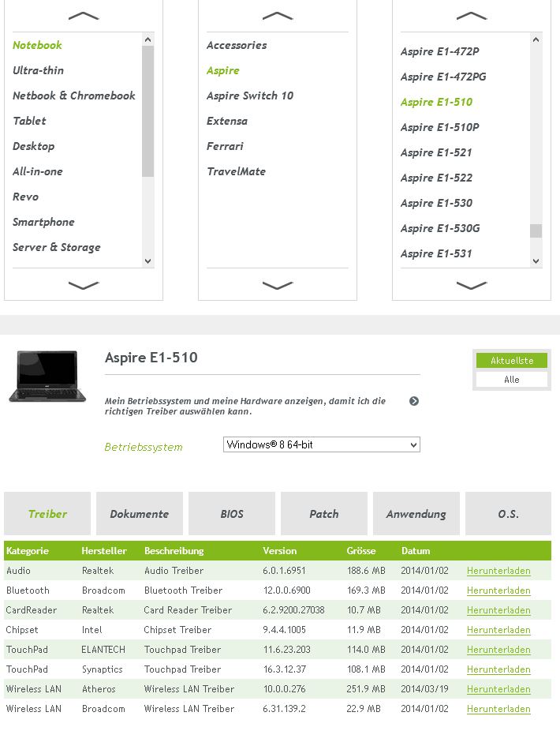Click down chevron below the product category list

click(84, 285)
